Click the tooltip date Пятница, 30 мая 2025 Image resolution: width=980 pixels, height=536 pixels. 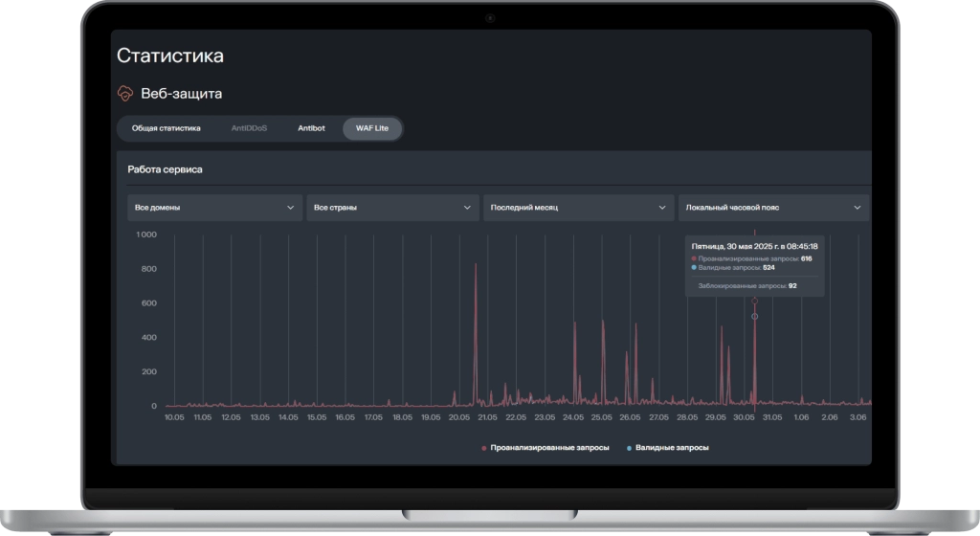(754, 246)
